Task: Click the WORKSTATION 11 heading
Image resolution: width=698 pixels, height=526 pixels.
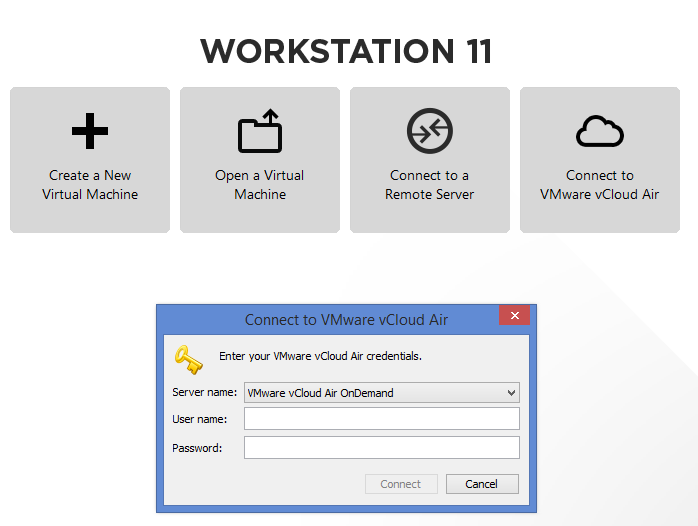Action: (x=346, y=51)
